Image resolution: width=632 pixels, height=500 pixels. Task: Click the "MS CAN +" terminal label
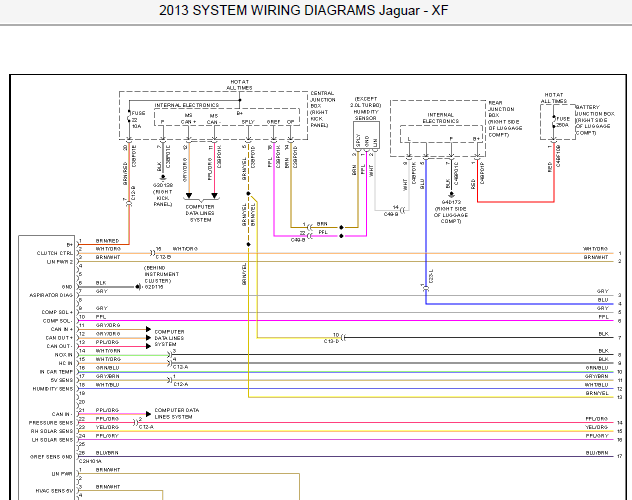[x=188, y=118]
